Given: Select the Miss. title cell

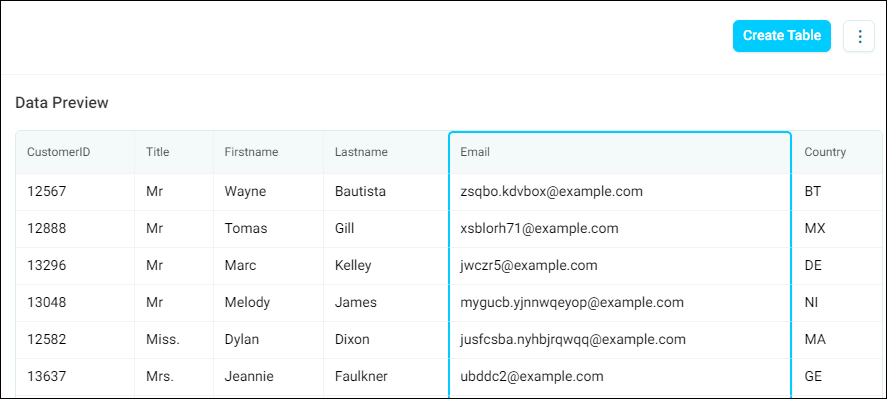Looking at the screenshot, I should pos(174,340).
